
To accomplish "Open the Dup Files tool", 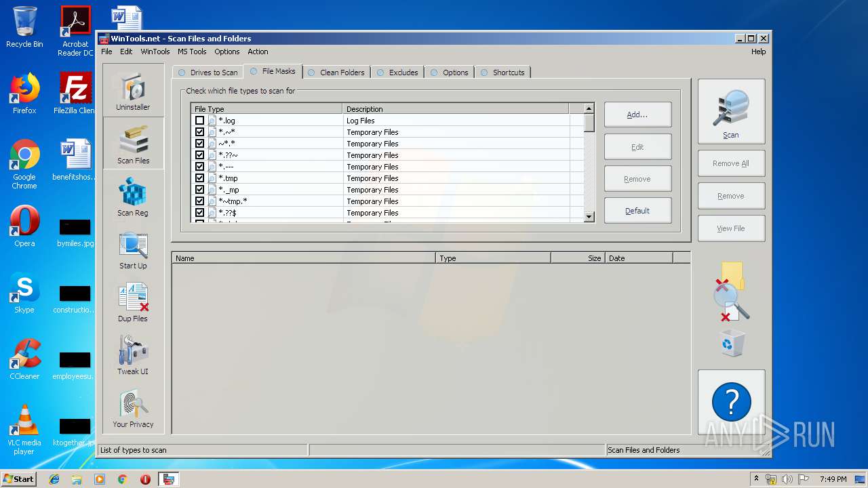I will 133,302.
